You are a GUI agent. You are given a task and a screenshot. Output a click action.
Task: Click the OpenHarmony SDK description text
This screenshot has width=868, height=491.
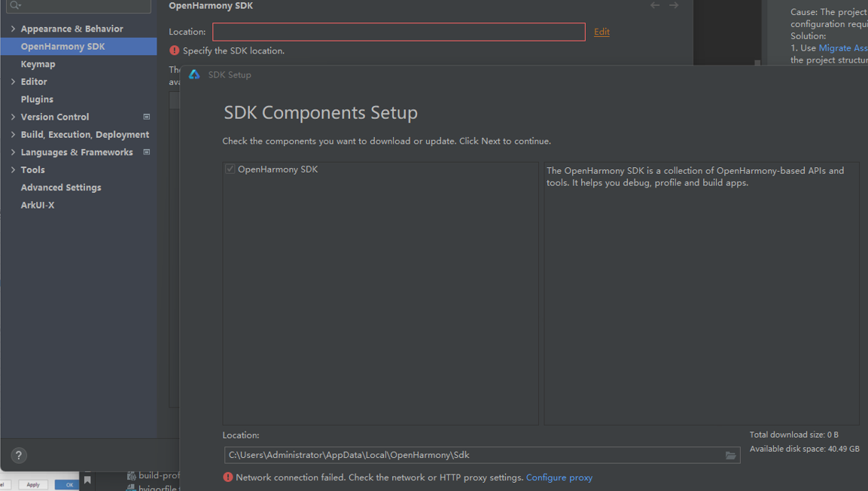coord(696,176)
